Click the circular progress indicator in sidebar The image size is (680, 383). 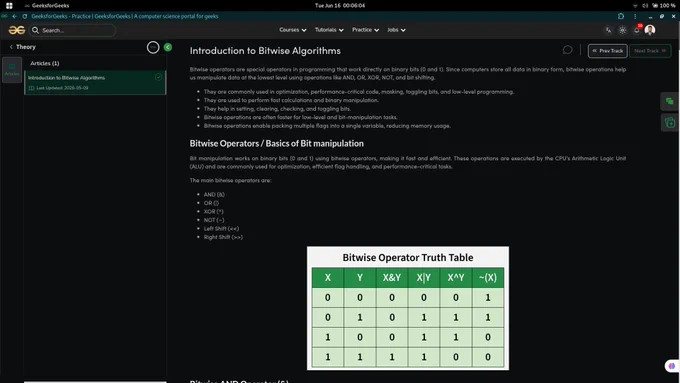pyautogui.click(x=153, y=47)
